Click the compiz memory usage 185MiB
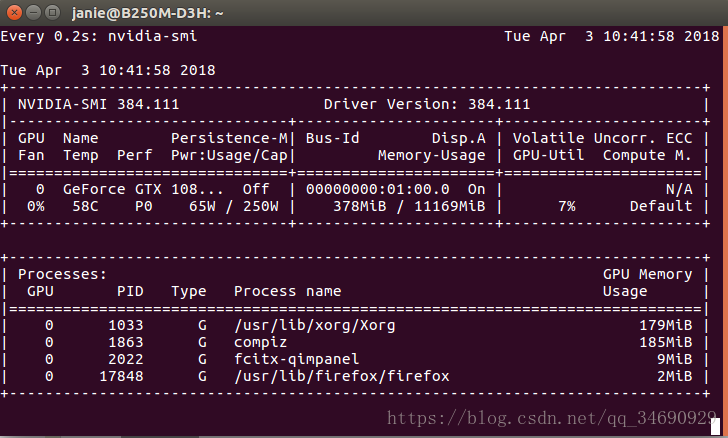This screenshot has height=438, width=728. 665,342
